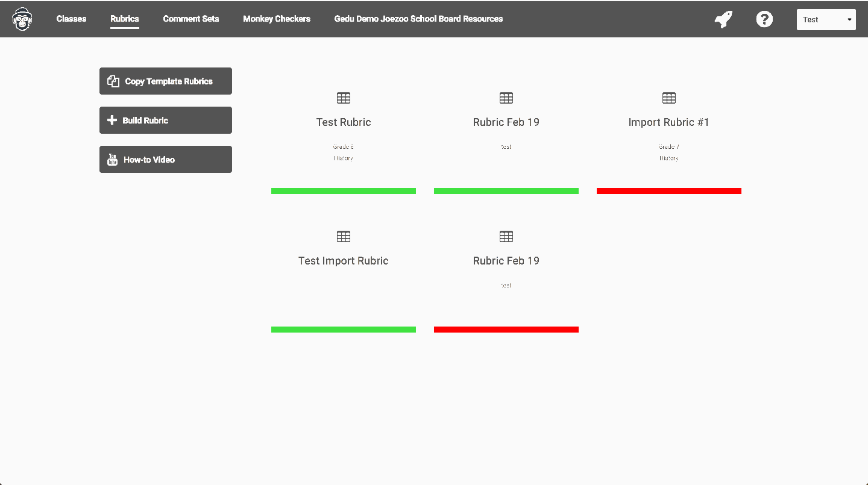Open the question mark help icon
This screenshot has width=868, height=485.
pos(764,19)
